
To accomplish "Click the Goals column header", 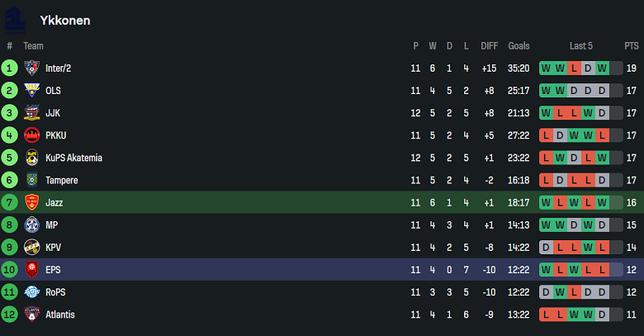I will (519, 46).
